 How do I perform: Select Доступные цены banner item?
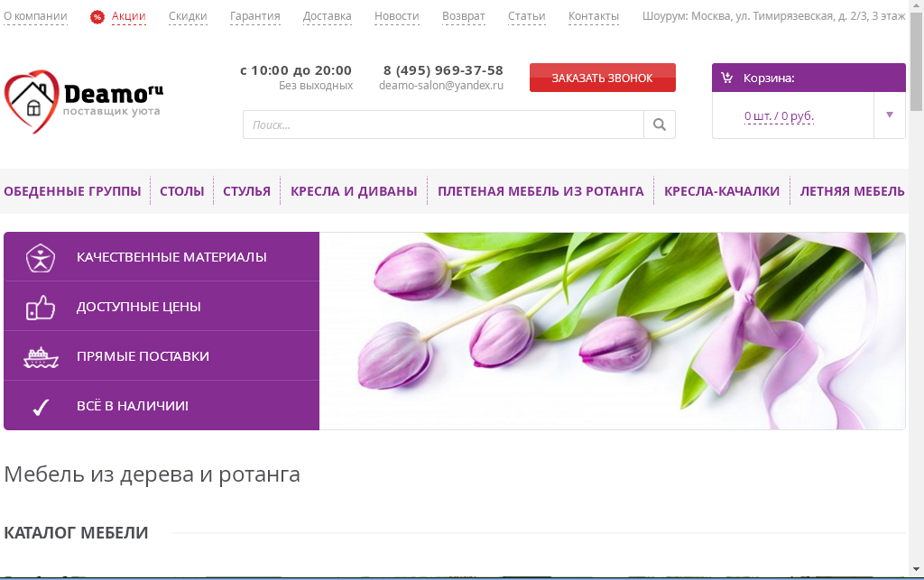coord(162,306)
